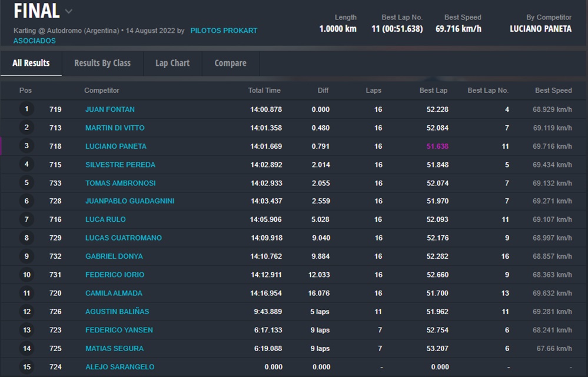
Task: Click the purple best lap time 51.638
Action: (x=437, y=146)
